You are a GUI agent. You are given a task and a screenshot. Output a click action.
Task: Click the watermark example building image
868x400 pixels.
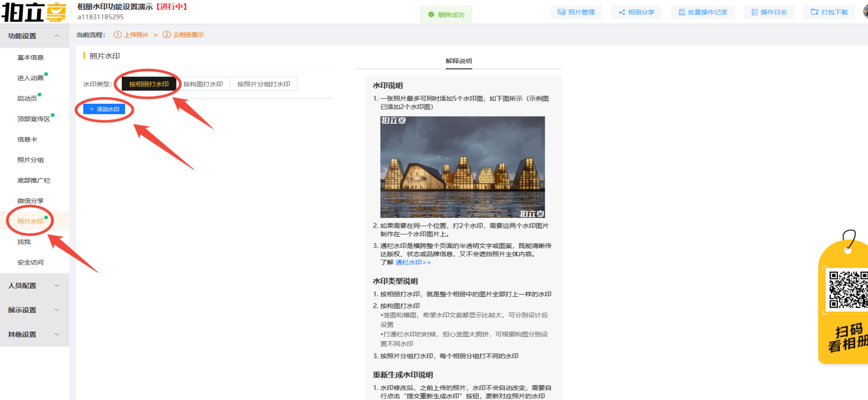pyautogui.click(x=462, y=167)
